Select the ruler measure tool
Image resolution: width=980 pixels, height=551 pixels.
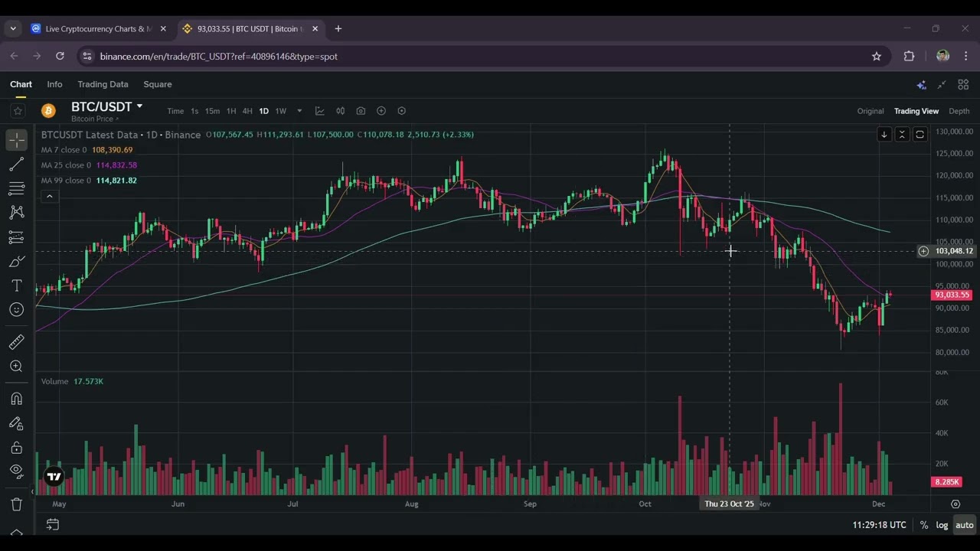(16, 342)
